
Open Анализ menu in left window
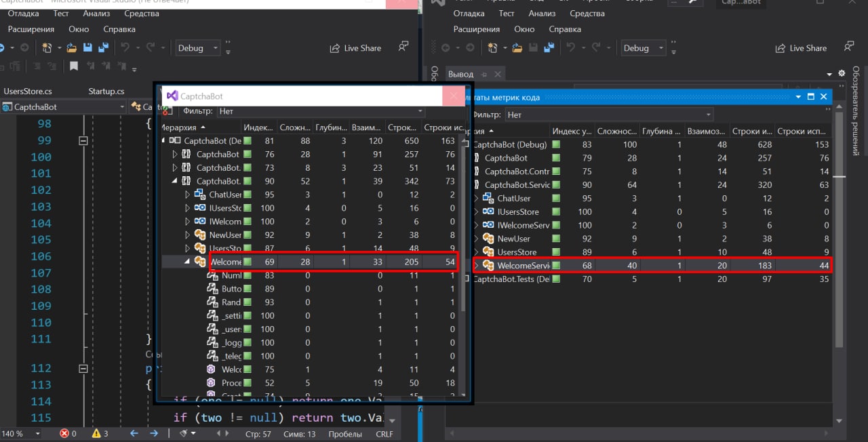pos(96,13)
